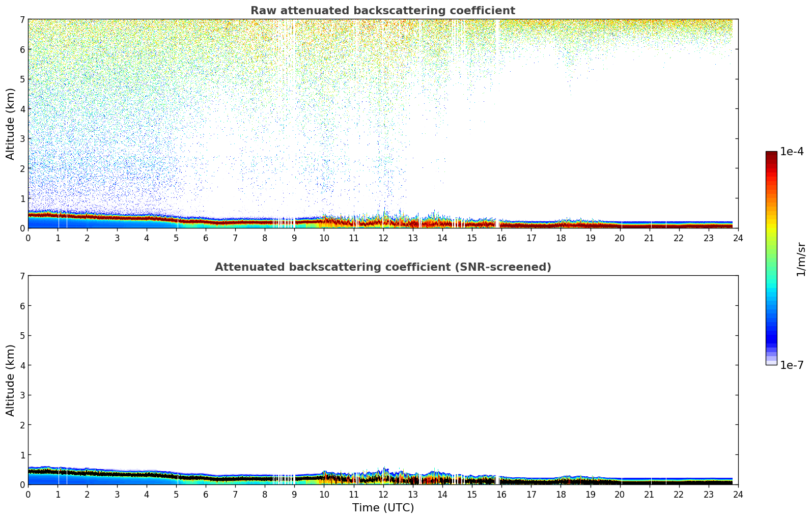This screenshot has height=519, width=812.
Task: Click the 12 tick on the raw plot's time axis
Action: [x=383, y=238]
